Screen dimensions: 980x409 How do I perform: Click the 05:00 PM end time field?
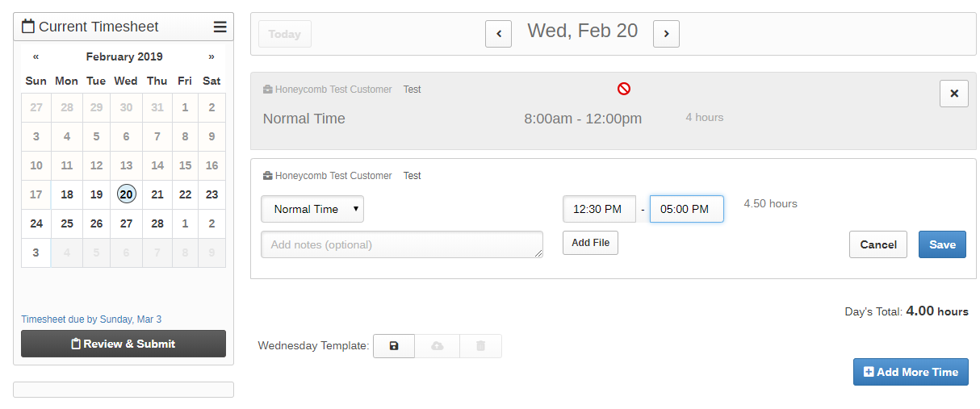click(x=686, y=209)
